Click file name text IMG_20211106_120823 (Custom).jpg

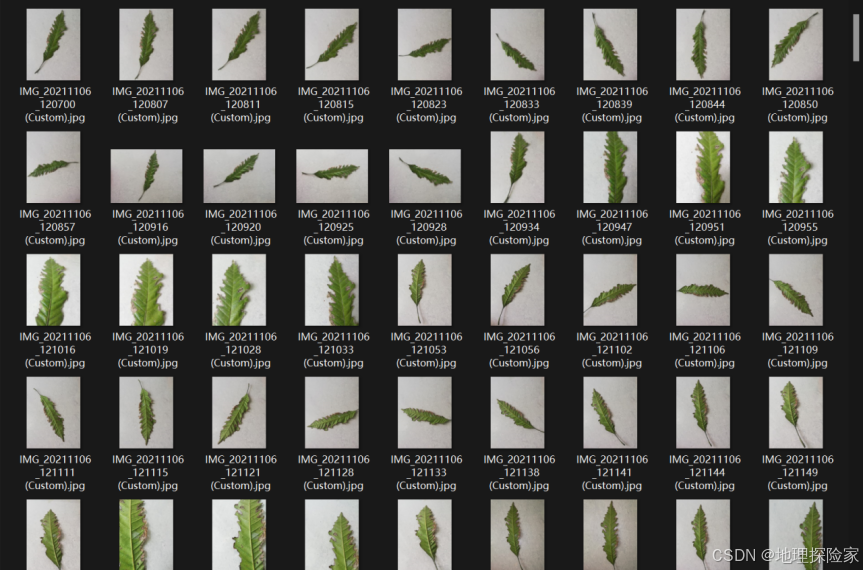426,104
